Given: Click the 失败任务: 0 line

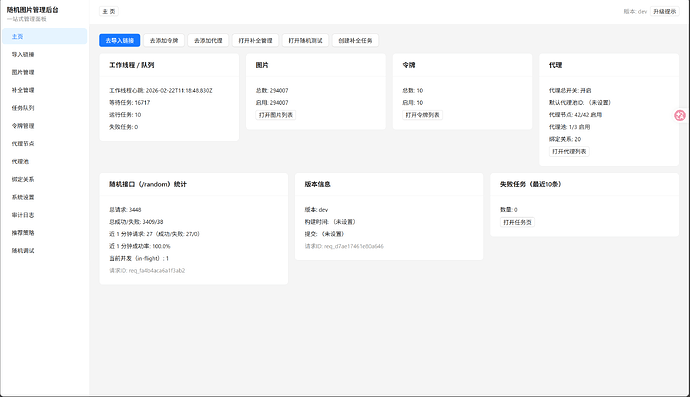Looking at the screenshot, I should 123,127.
